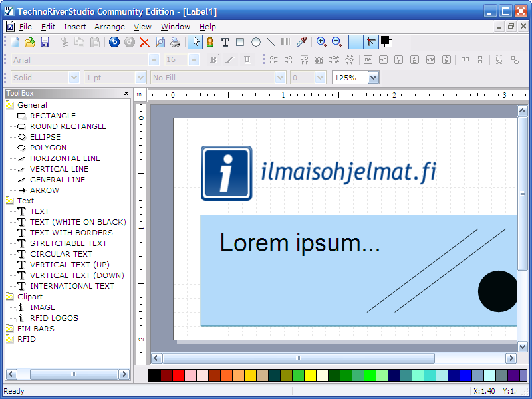This screenshot has height=399, width=532.
Task: Collapse the Text folder in Tool Box
Action: tap(10, 201)
